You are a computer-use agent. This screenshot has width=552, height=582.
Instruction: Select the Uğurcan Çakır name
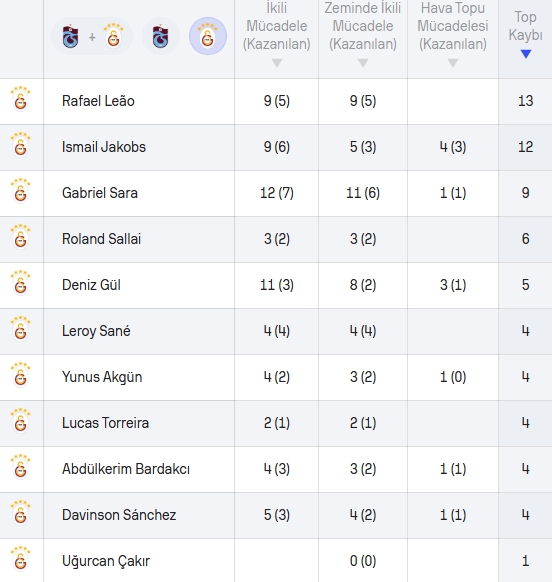tap(106, 561)
